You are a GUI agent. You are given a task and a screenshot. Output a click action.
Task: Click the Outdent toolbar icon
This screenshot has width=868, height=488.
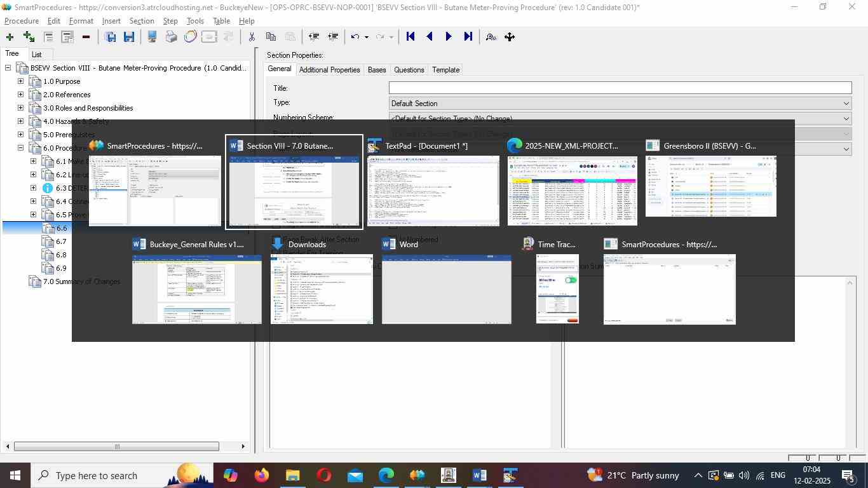[x=313, y=37]
